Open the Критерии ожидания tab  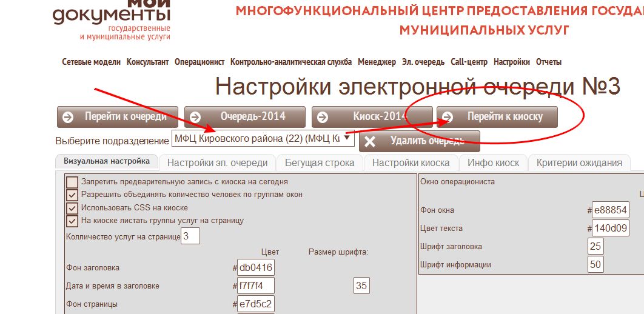point(579,162)
